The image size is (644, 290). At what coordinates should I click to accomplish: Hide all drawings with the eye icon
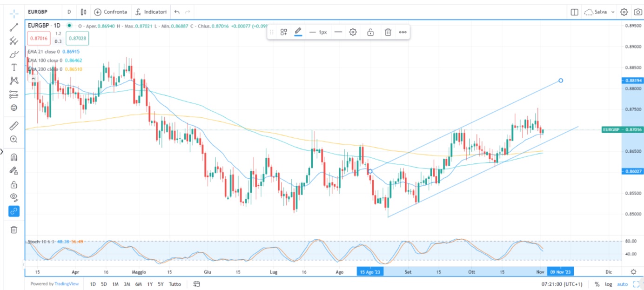tap(14, 197)
